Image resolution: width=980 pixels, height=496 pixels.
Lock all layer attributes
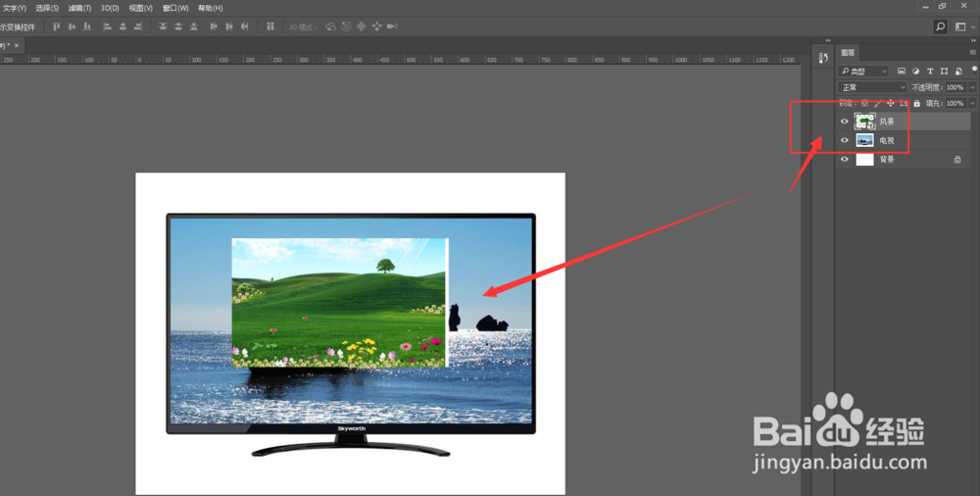(x=917, y=103)
